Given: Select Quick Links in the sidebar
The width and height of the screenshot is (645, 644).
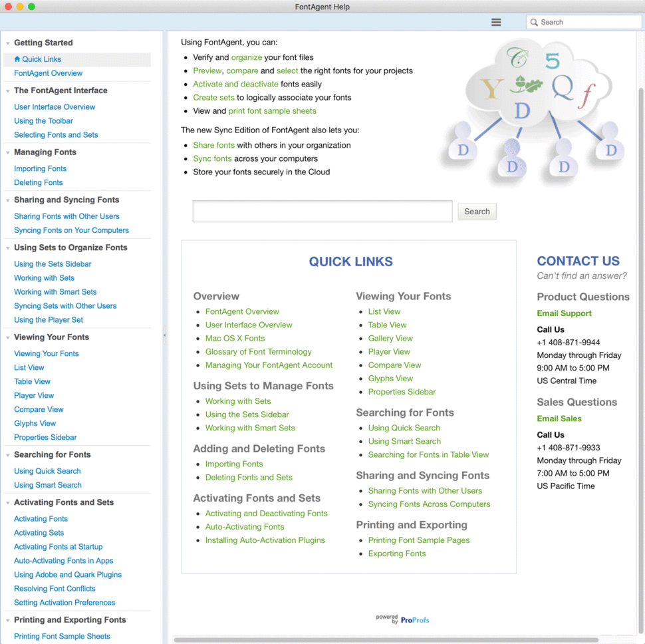Looking at the screenshot, I should point(77,59).
